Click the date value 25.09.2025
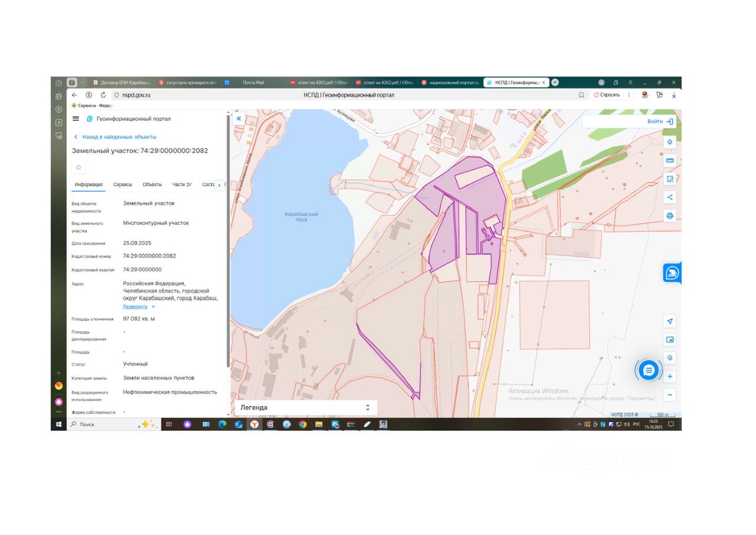 pyautogui.click(x=137, y=243)
